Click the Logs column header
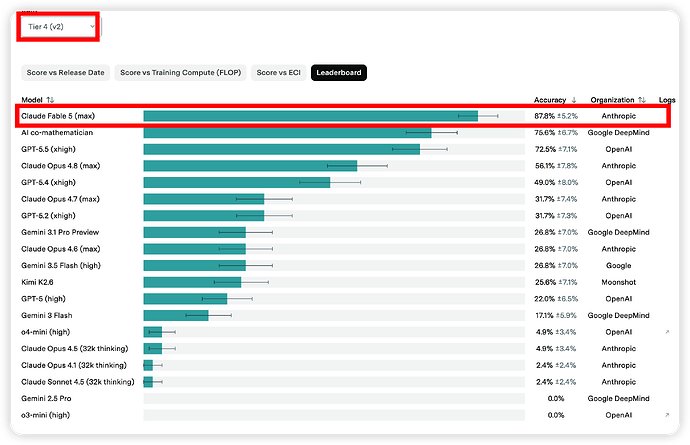Image resolution: width=690 pixels, height=445 pixels. tap(667, 100)
